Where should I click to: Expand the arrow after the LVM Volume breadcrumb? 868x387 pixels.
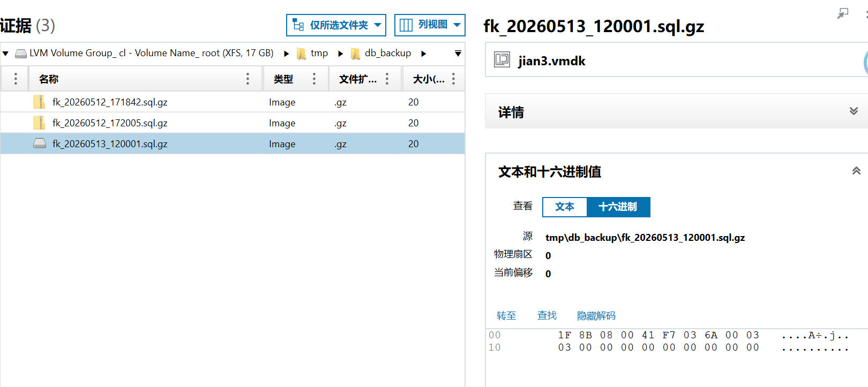[x=287, y=54]
